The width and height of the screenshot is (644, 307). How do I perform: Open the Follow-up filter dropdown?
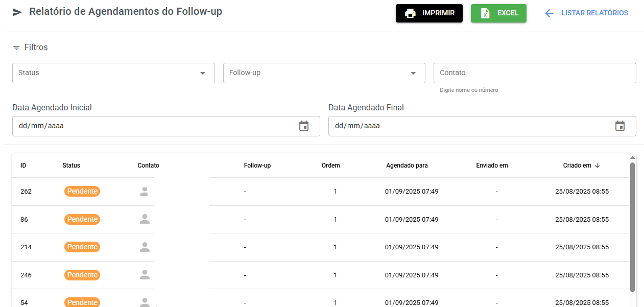[x=324, y=73]
